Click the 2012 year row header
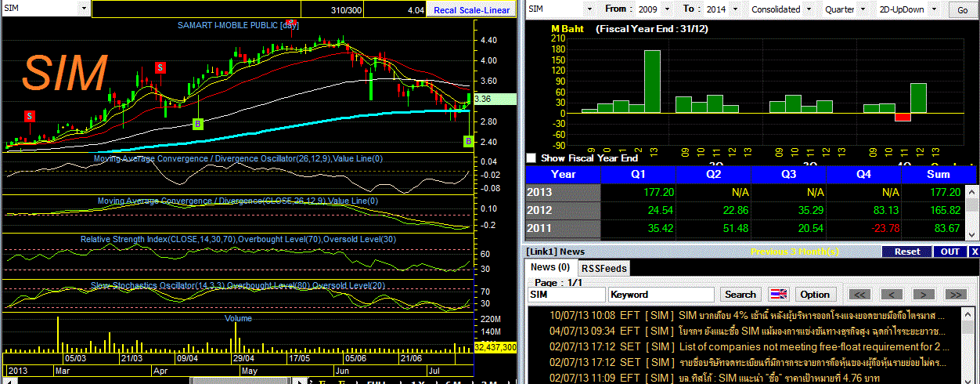 click(x=563, y=210)
